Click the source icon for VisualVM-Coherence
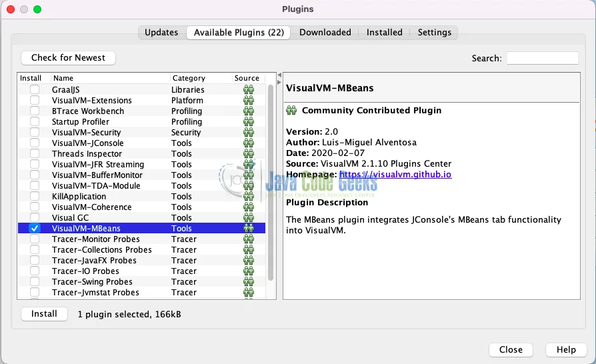 pyautogui.click(x=249, y=207)
